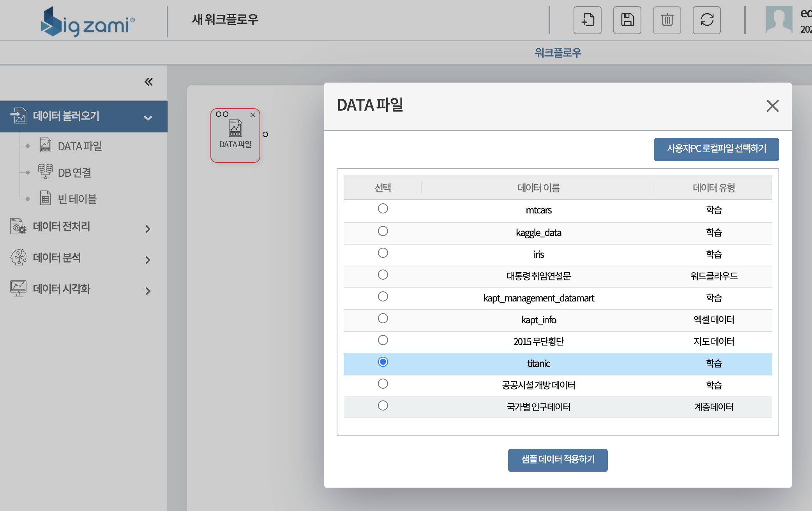Remove DATA파일 node with its small X

252,115
